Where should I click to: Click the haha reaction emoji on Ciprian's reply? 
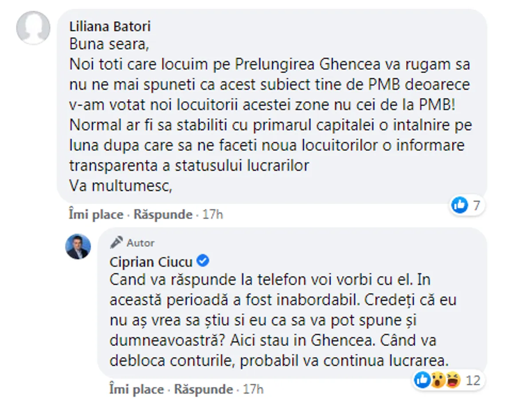(x=452, y=379)
